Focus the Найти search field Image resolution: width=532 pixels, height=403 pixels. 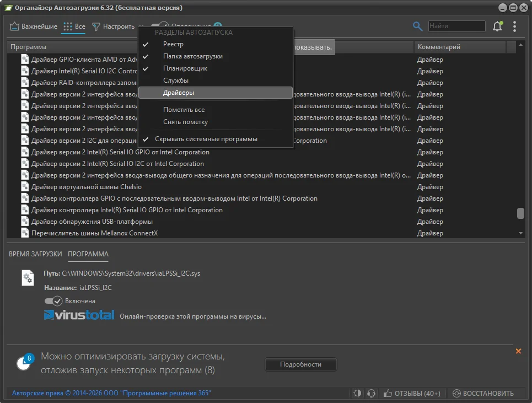point(456,26)
